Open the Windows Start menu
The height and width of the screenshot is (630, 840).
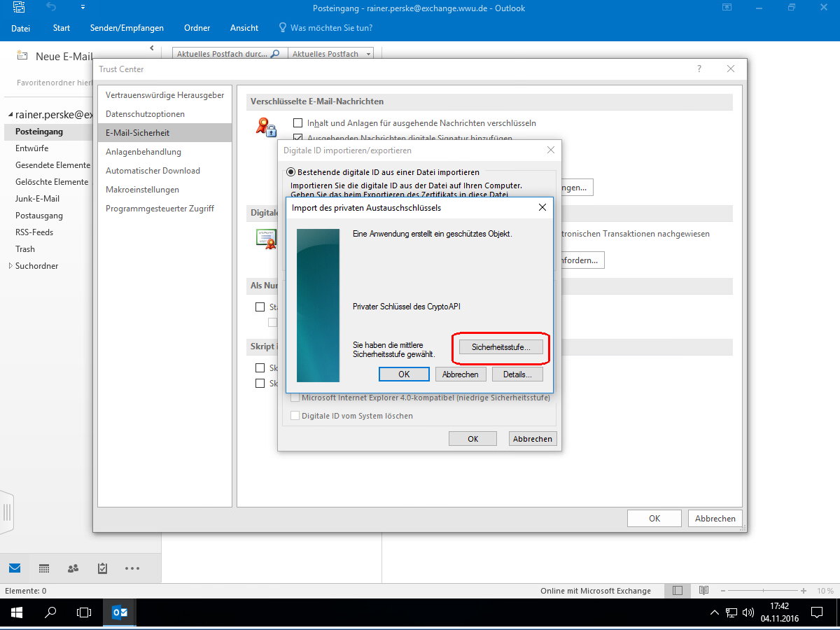[16, 612]
